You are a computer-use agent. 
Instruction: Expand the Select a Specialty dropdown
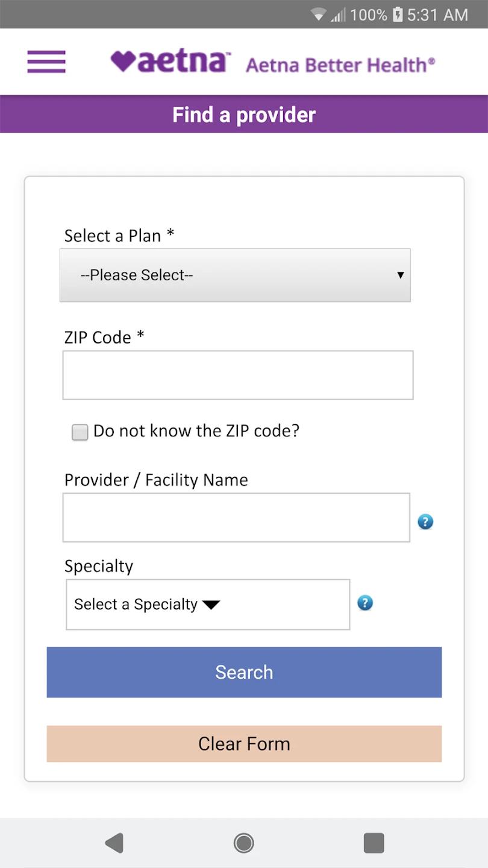pos(207,605)
